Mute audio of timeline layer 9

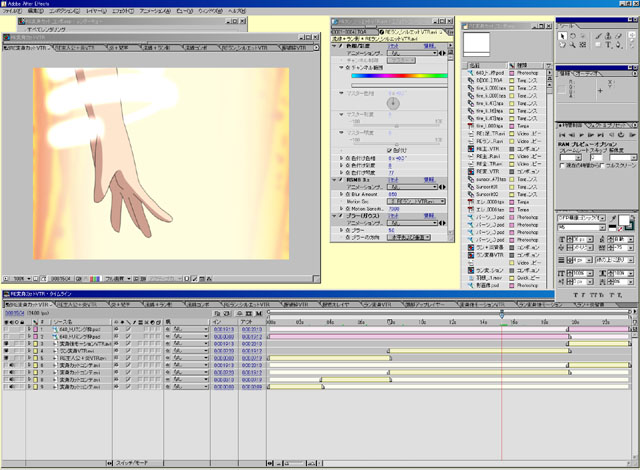pyautogui.click(x=12, y=387)
